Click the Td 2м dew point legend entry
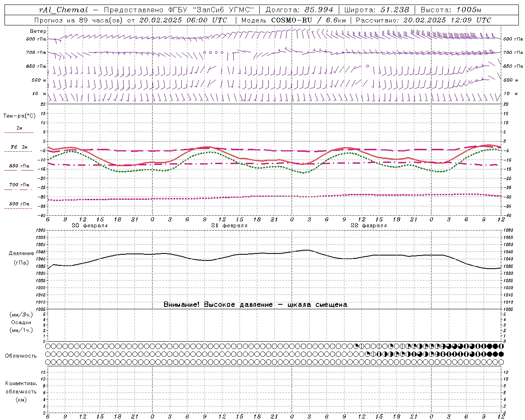The width and height of the screenshot is (525, 420). tap(19, 147)
